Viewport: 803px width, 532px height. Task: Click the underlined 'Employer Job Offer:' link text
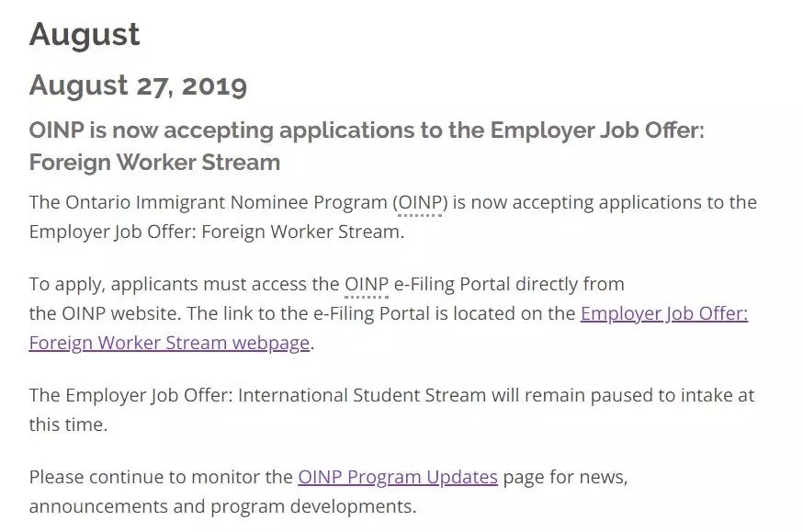click(664, 313)
